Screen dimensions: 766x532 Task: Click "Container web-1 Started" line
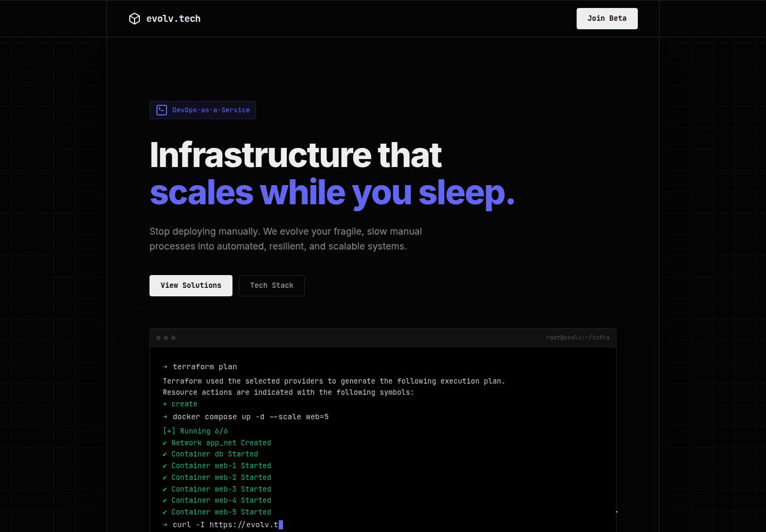pos(217,465)
